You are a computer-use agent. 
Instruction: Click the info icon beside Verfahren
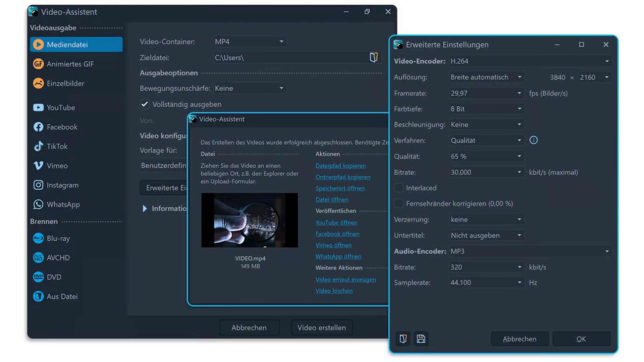click(x=533, y=140)
